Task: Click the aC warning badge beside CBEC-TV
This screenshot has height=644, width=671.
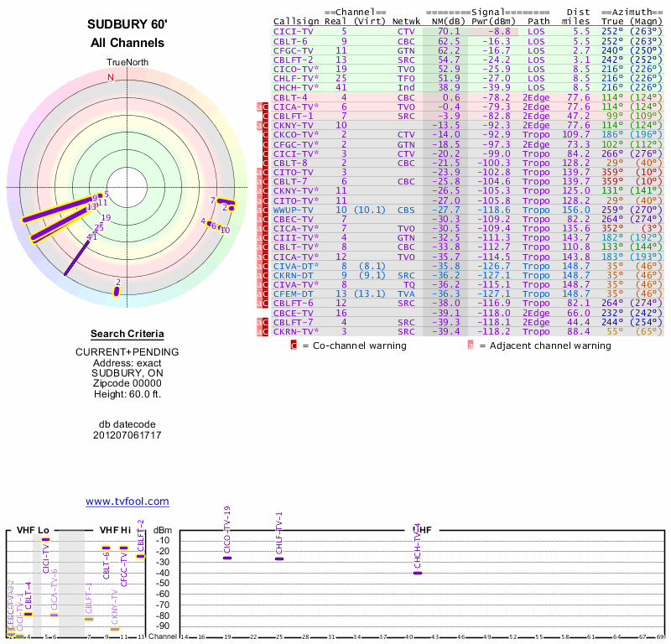Action: pyautogui.click(x=263, y=219)
